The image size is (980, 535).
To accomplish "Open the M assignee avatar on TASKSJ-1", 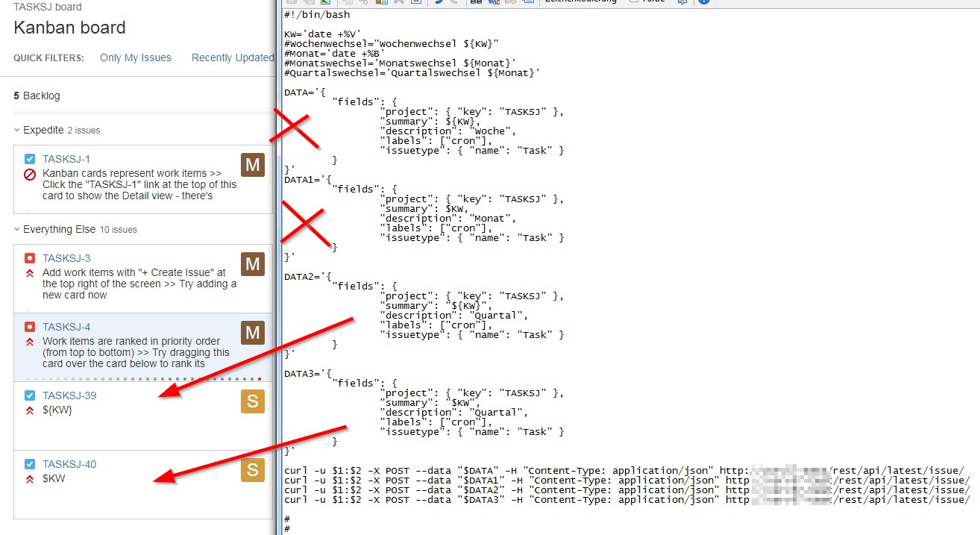I will 253,165.
